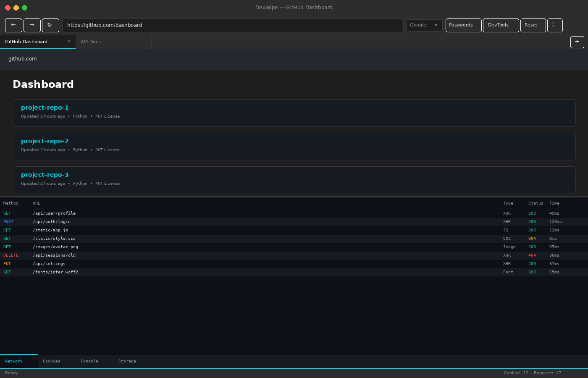Toggle the moon icon to switch theme
Viewport: 588px width, 378px height.
click(x=555, y=25)
